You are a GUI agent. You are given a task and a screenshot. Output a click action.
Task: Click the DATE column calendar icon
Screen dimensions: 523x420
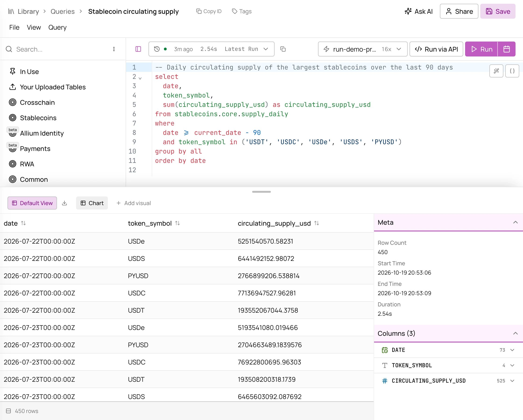click(x=385, y=350)
